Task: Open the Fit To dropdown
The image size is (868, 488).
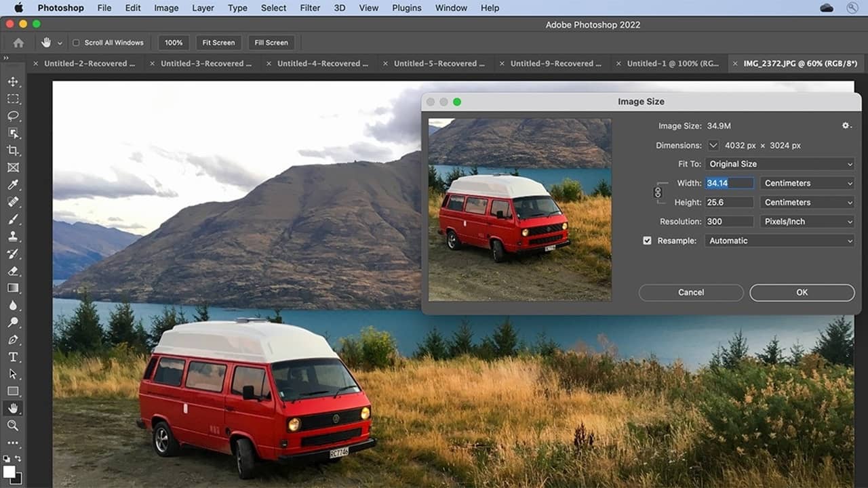Action: click(x=780, y=164)
